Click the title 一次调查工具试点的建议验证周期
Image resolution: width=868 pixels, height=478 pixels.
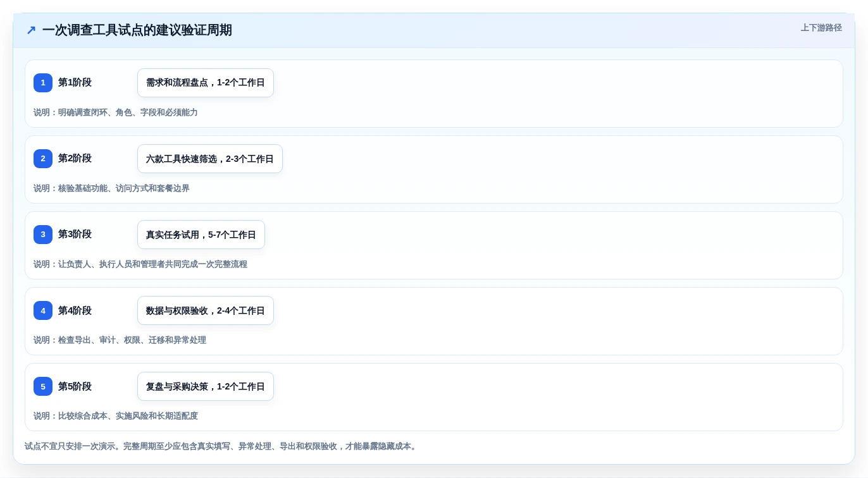(137, 30)
